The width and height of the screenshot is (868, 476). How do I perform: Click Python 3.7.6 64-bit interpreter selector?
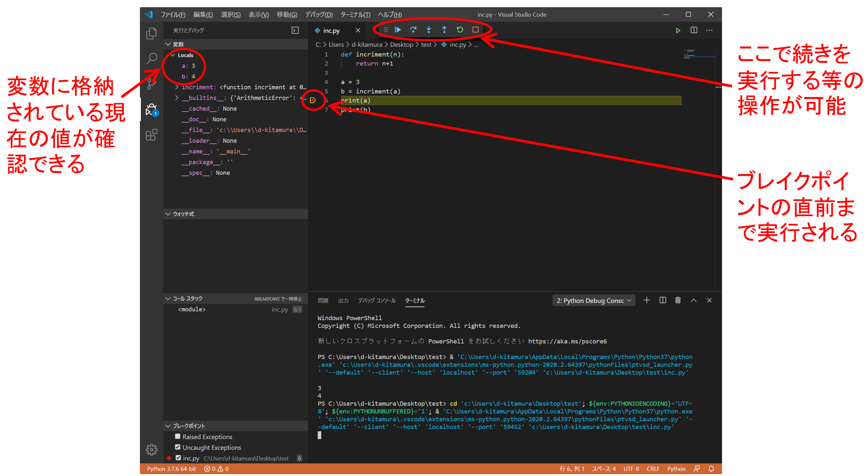[x=171, y=469]
